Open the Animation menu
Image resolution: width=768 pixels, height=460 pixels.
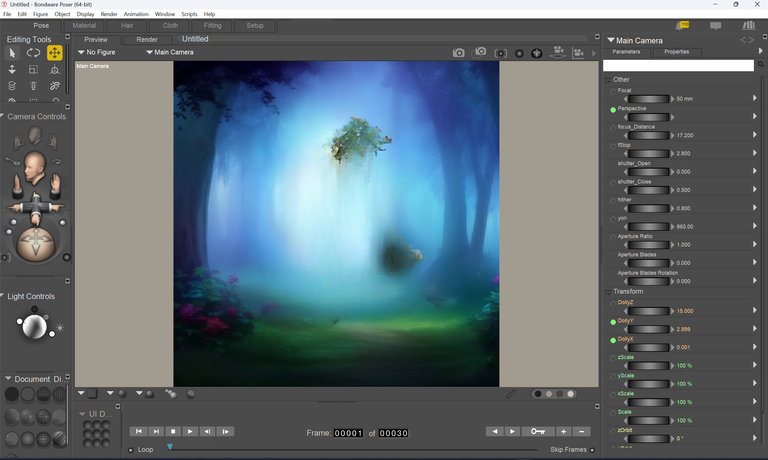(x=136, y=14)
